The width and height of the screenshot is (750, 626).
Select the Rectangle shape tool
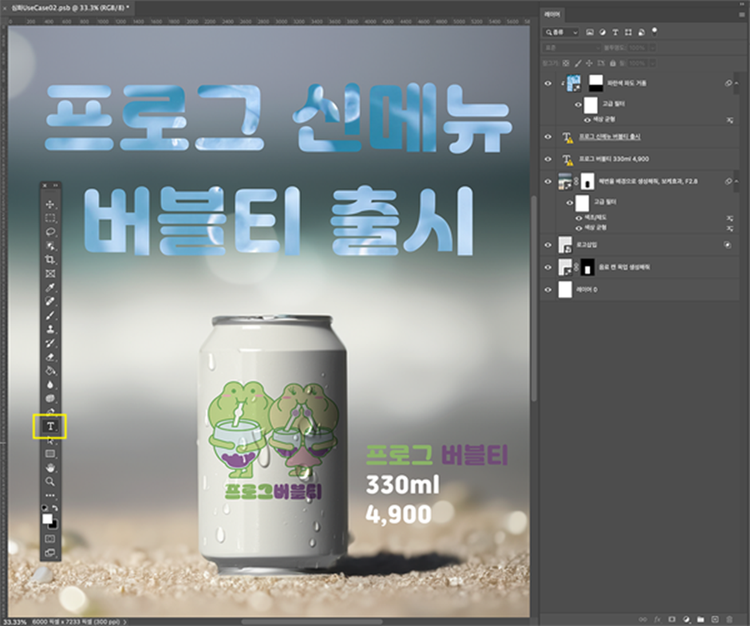50,454
